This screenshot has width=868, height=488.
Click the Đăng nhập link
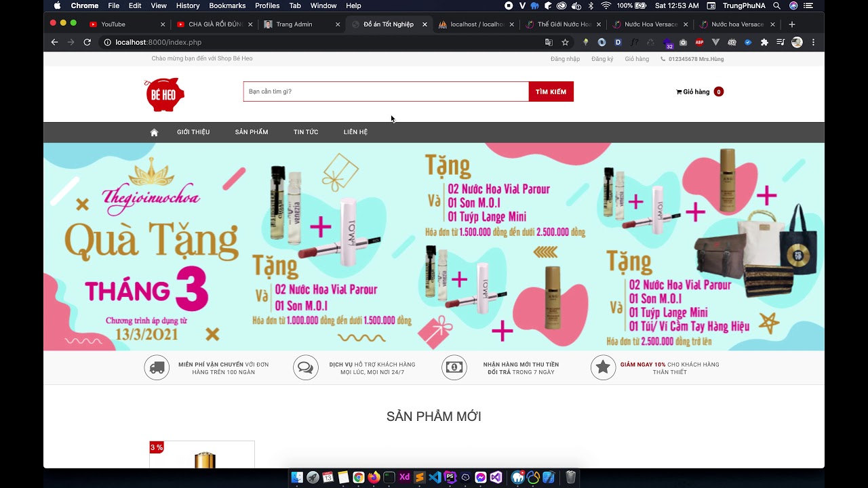(566, 59)
